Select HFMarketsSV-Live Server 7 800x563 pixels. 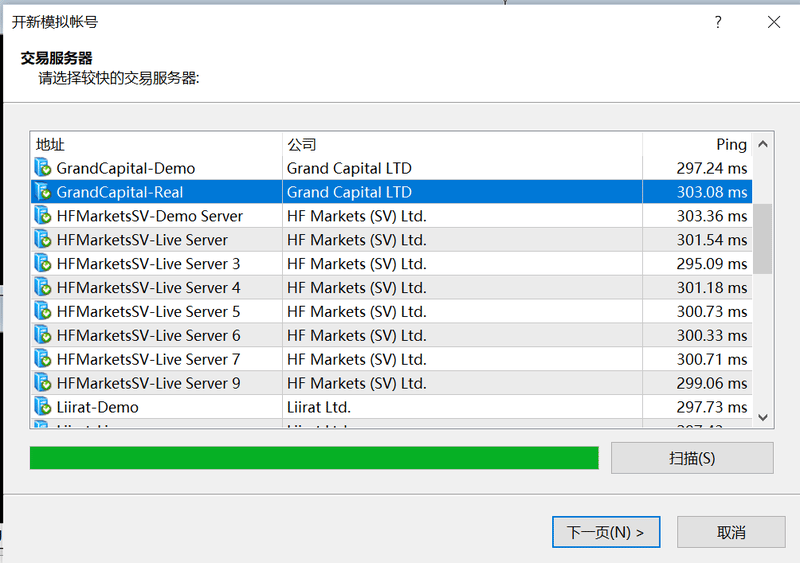point(148,359)
